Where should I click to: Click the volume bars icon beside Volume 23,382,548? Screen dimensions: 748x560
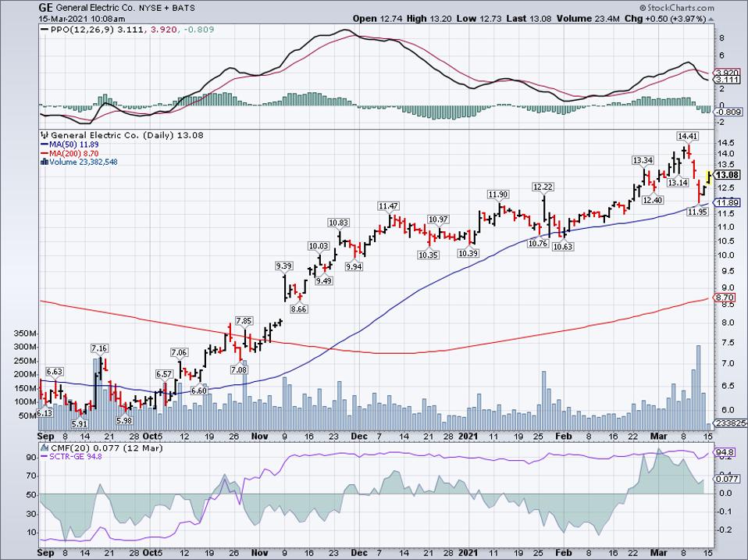point(45,162)
